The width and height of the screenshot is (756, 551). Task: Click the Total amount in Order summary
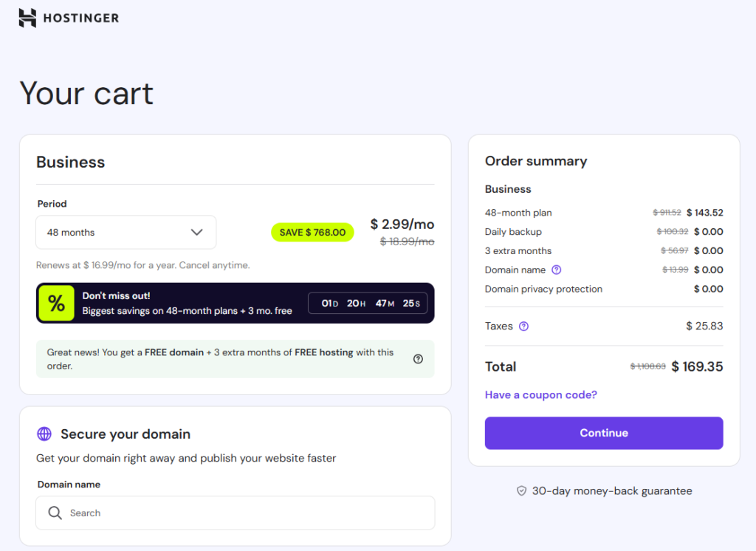[698, 366]
